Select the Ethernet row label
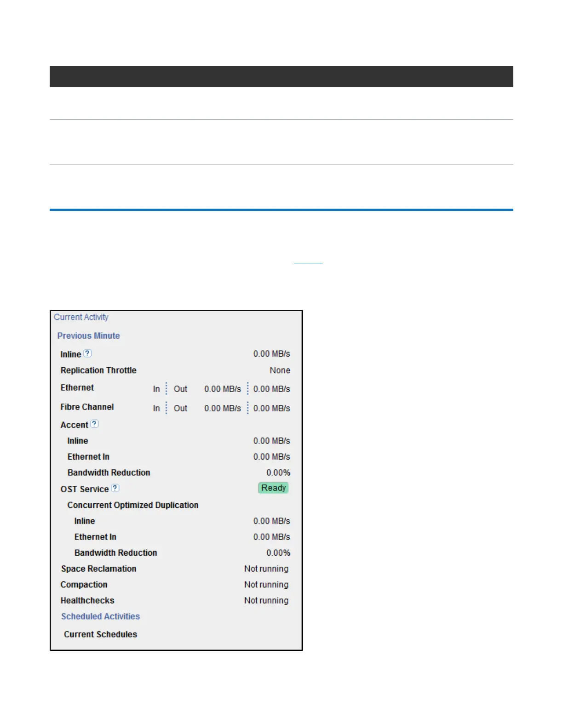This screenshot has width=563, height=728. click(x=77, y=387)
